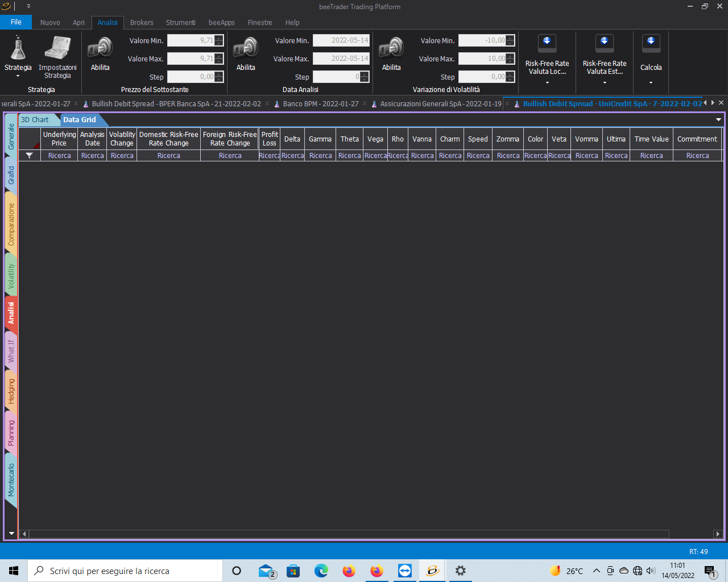This screenshot has width=728, height=582.
Task: Click the File button
Action: [16, 22]
